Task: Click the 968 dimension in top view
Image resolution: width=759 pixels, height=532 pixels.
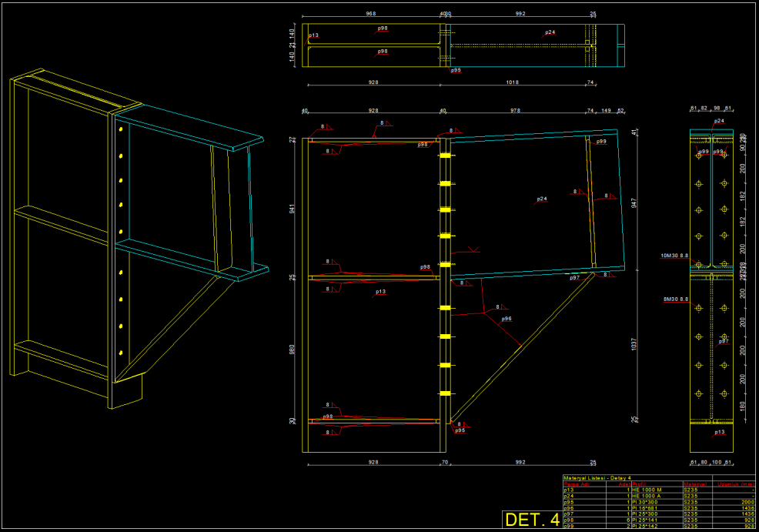Action: click(x=371, y=13)
